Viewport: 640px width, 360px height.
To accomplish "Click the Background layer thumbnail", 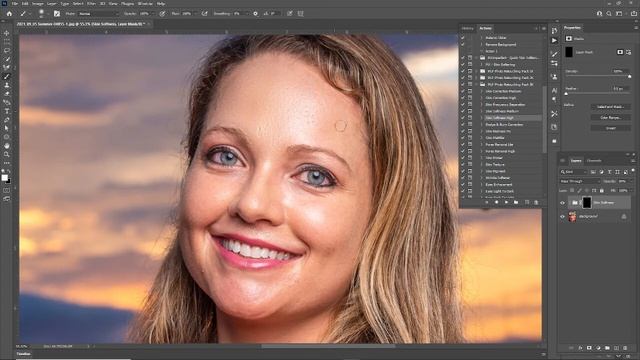I will pyautogui.click(x=573, y=217).
